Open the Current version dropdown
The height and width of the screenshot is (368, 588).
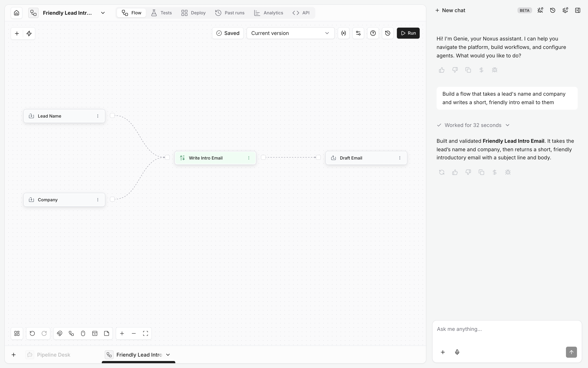click(290, 33)
